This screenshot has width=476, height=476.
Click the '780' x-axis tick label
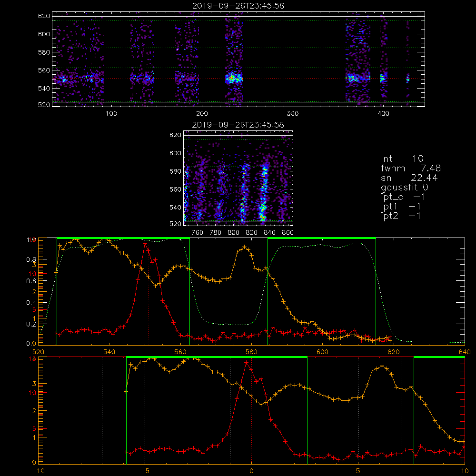pos(216,233)
